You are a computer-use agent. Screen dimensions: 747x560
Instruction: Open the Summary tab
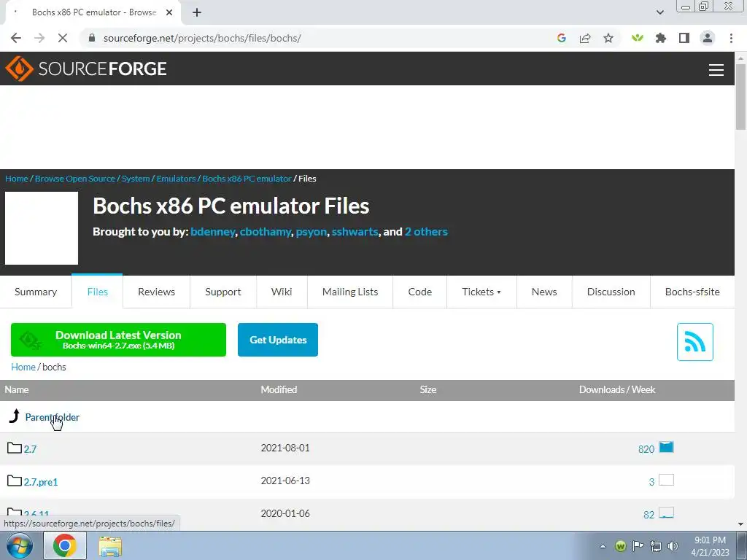pos(36,292)
